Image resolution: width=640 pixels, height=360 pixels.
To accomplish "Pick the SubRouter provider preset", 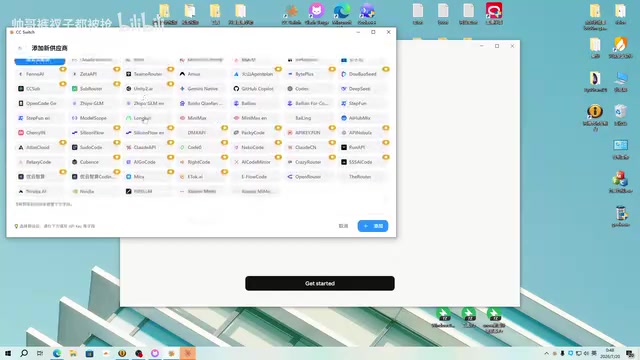I will pyautogui.click(x=94, y=89).
